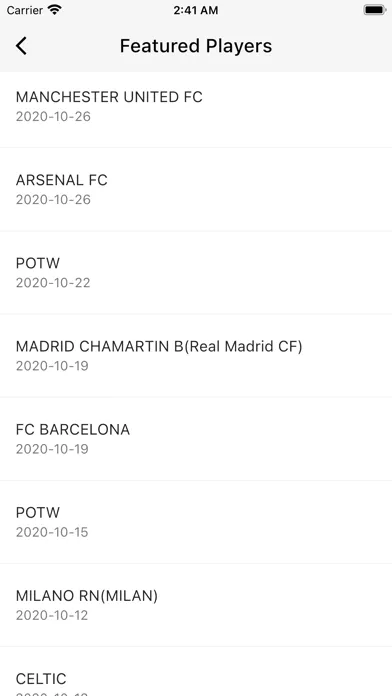This screenshot has width=392, height=696.
Task: Open POTW dated 2020-10-15
Action: [x=196, y=522]
